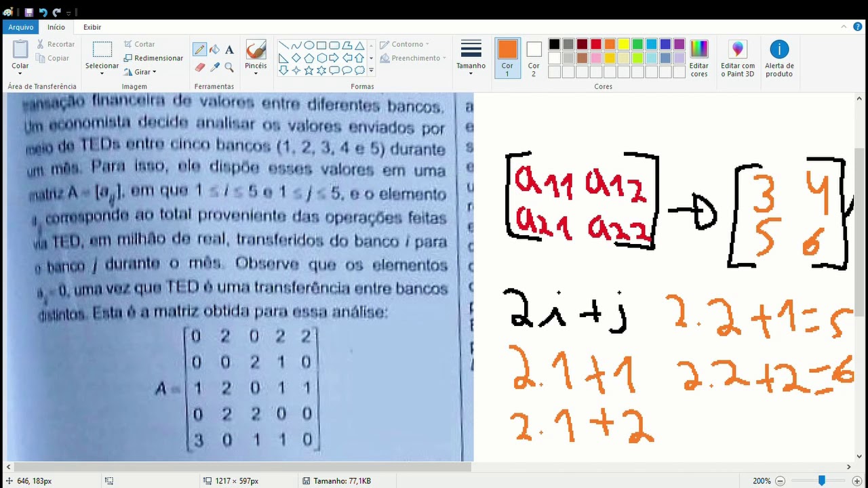Open the Preenchimento fill dropdown
The image size is (868, 488).
413,58
